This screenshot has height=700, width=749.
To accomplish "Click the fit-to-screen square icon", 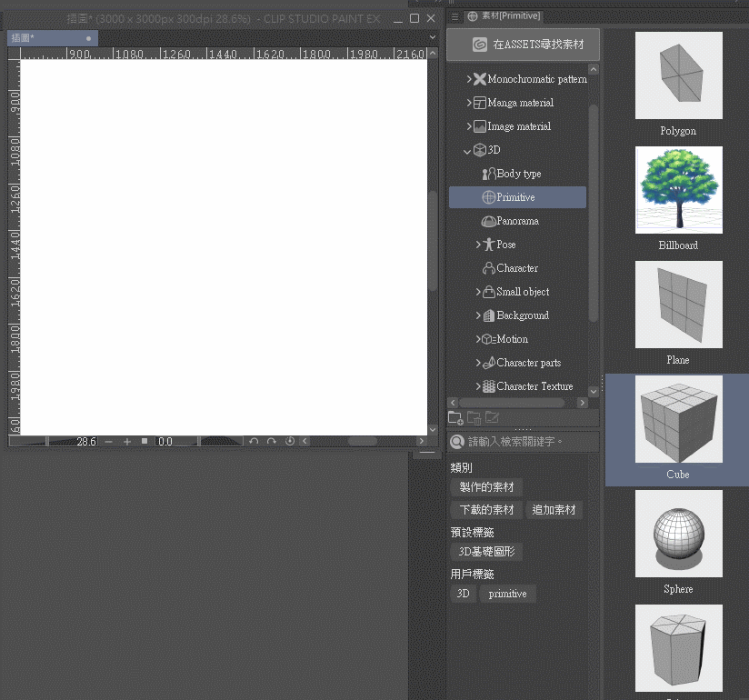I will (x=145, y=441).
